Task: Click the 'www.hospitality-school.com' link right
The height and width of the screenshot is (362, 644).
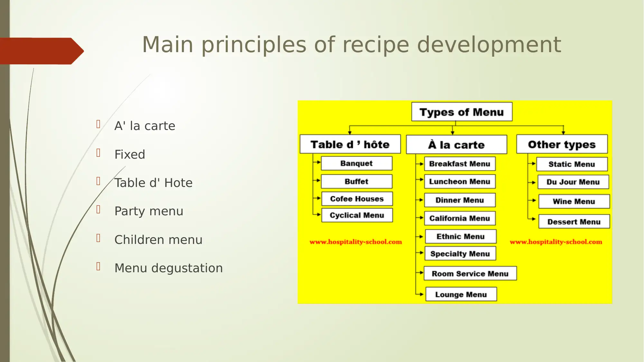Action: [557, 241]
